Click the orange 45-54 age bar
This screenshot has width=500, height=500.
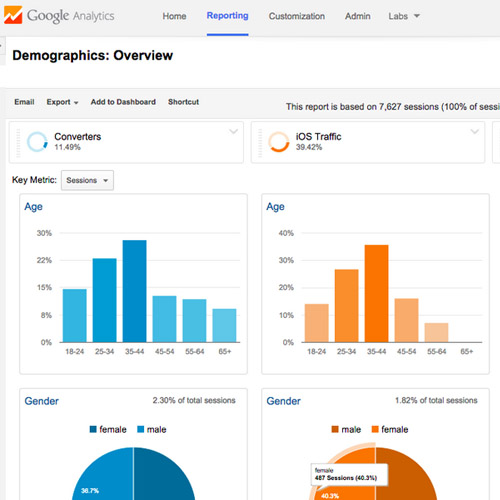[x=406, y=320]
